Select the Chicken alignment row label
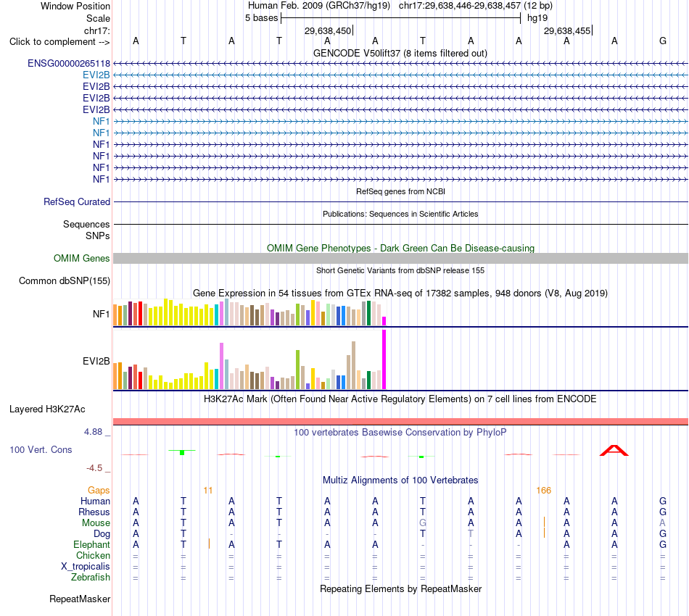This screenshot has width=689, height=616. [93, 555]
